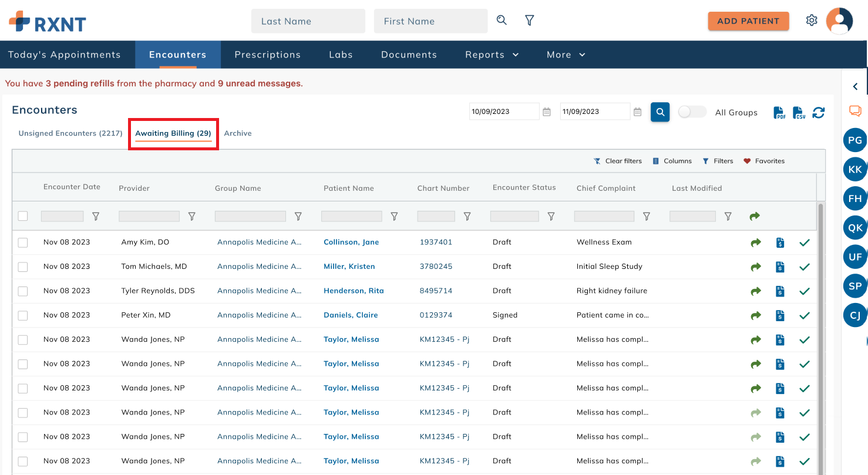This screenshot has height=475, width=868.
Task: Click the pending refills alert link
Action: (x=80, y=83)
